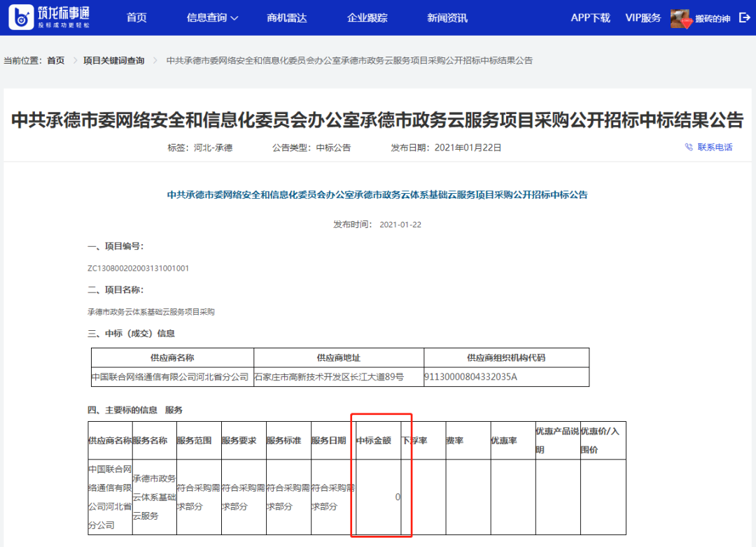Click the 供应商地址 column header

click(x=339, y=357)
